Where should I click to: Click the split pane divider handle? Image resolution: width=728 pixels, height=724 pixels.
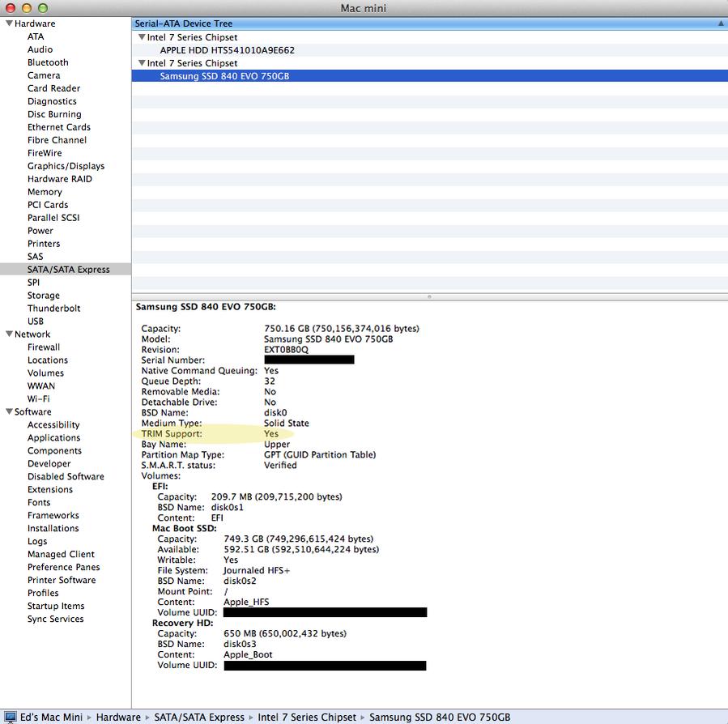point(429,296)
